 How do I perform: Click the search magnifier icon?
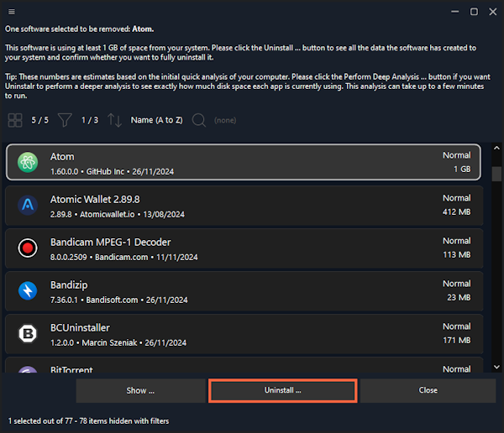(198, 120)
